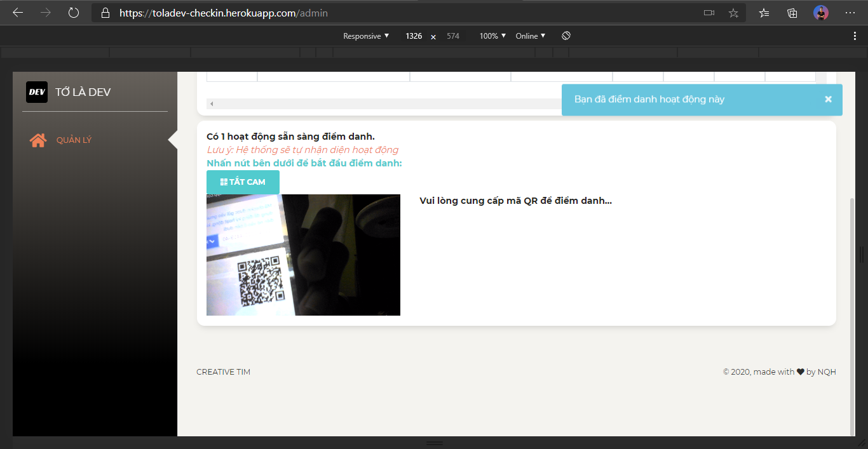The image size is (868, 449).
Task: Click the browser refresh icon
Action: click(x=74, y=12)
